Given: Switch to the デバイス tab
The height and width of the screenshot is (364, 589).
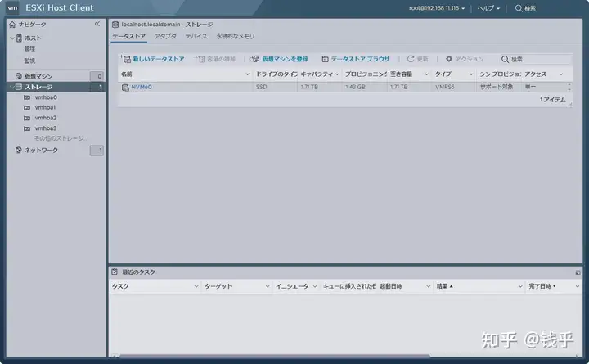Looking at the screenshot, I should coord(196,37).
